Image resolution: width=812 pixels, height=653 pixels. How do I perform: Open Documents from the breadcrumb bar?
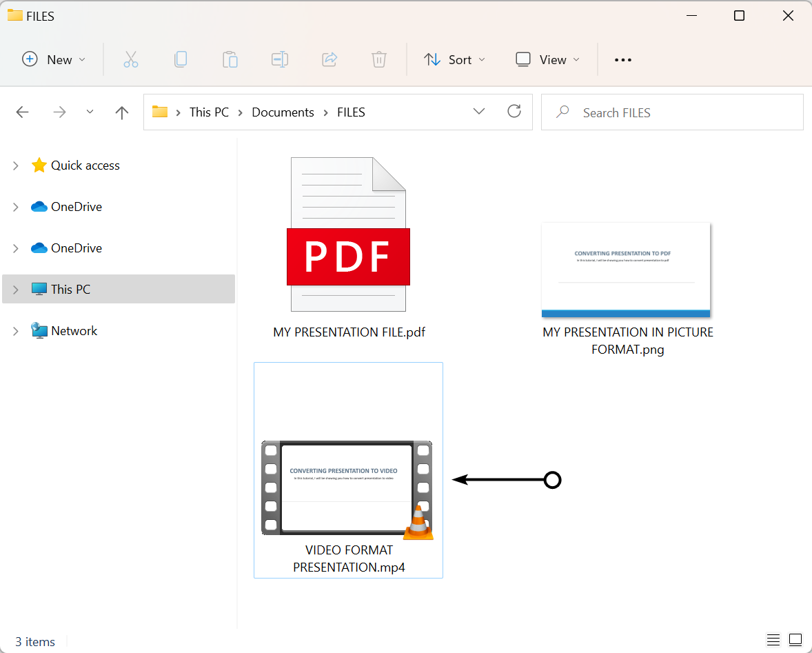[x=283, y=112]
